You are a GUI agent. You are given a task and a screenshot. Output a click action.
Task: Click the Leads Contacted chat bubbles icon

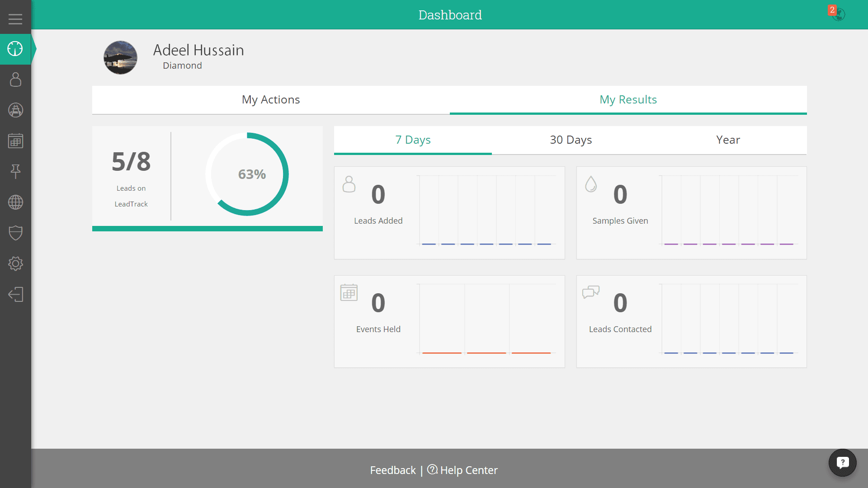coord(591,292)
